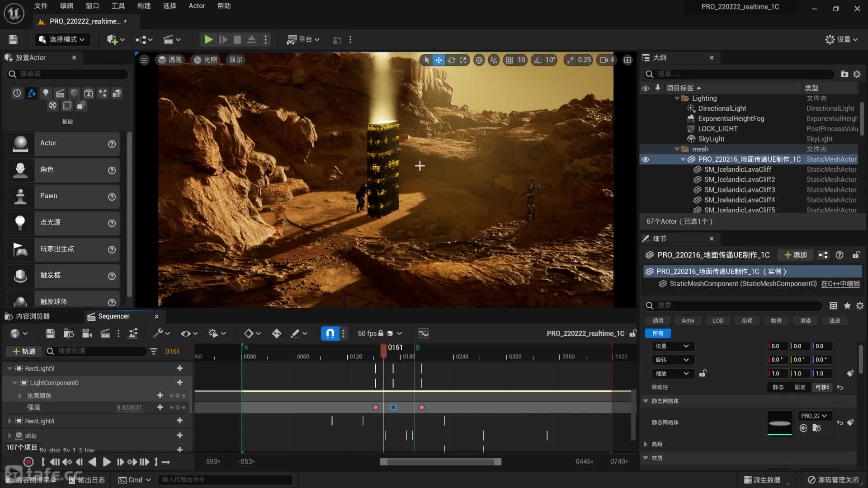
Task: Open the 编辑 menu
Action: pos(66,6)
